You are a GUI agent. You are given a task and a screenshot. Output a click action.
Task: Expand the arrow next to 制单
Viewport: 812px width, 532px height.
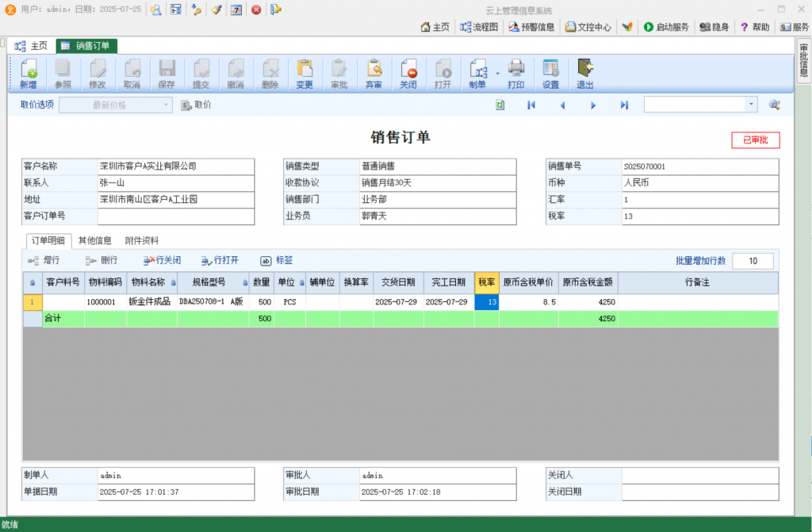(498, 74)
